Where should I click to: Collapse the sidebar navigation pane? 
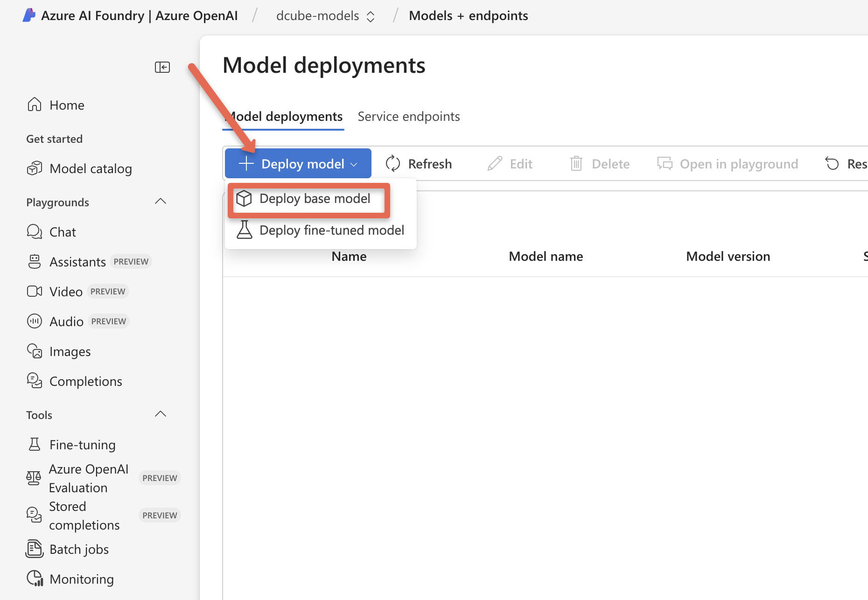click(x=162, y=67)
